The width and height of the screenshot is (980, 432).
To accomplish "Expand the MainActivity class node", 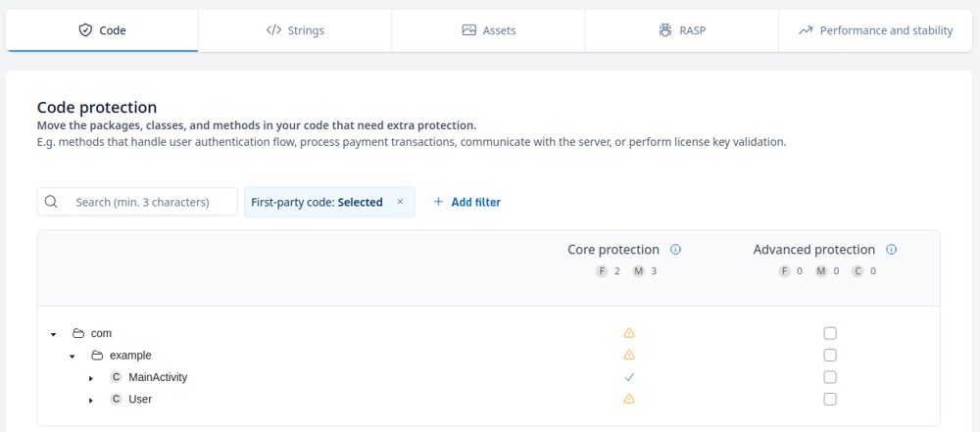I will (x=91, y=378).
